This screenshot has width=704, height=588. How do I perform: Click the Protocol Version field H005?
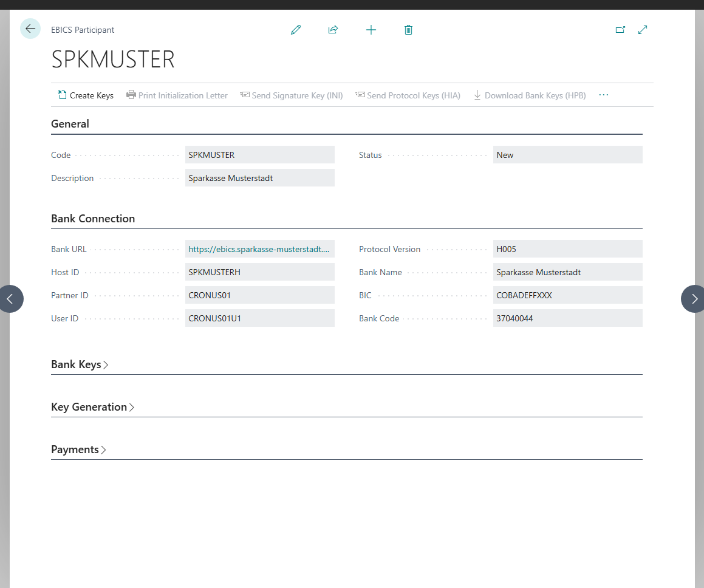(567, 249)
